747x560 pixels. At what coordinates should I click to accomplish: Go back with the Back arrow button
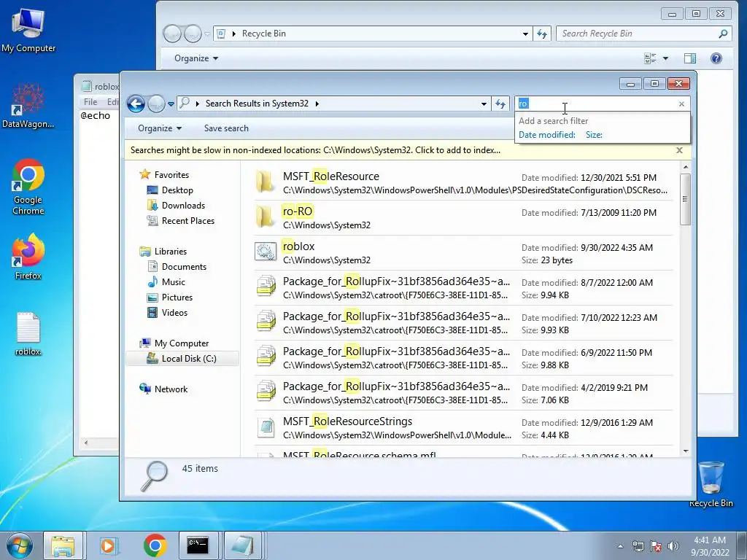(x=136, y=104)
